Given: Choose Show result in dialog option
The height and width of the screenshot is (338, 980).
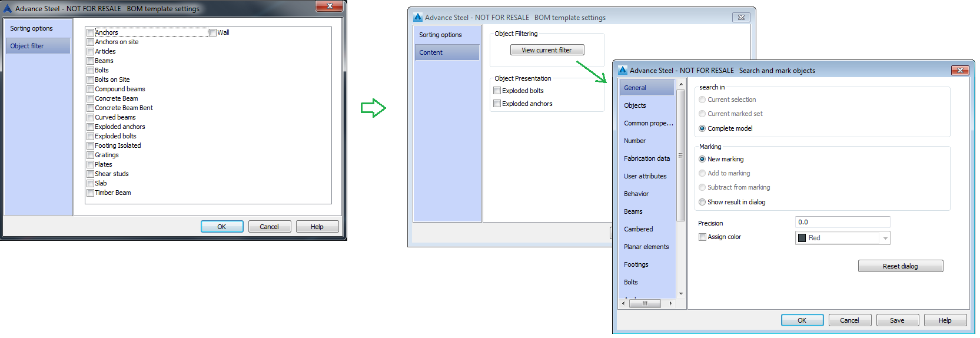Looking at the screenshot, I should tap(702, 202).
